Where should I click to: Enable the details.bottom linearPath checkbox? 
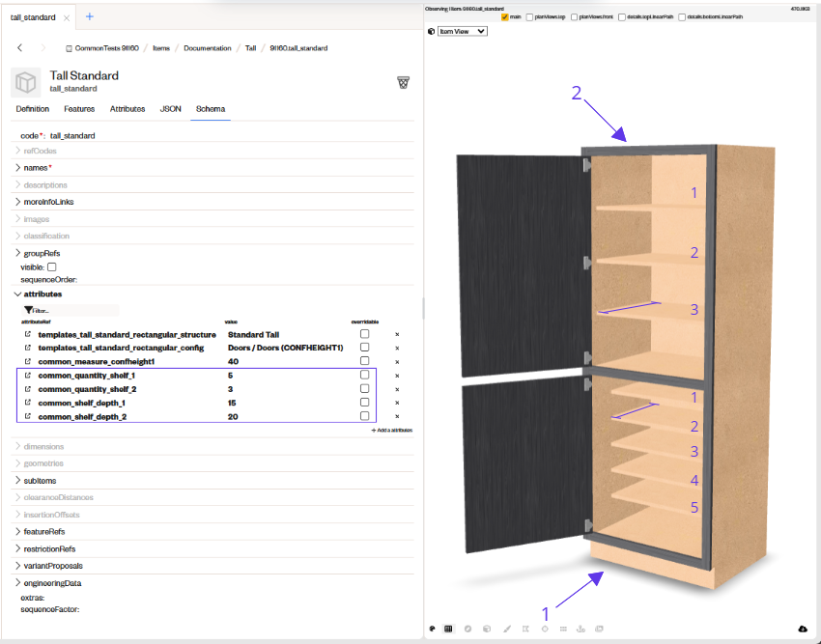[682, 17]
